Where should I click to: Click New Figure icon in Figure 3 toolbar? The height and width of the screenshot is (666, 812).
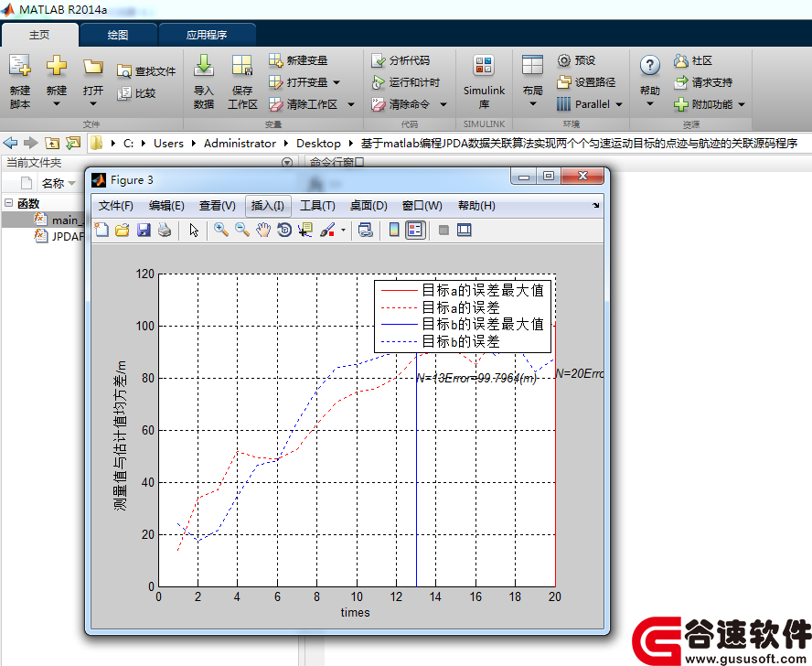pos(101,230)
